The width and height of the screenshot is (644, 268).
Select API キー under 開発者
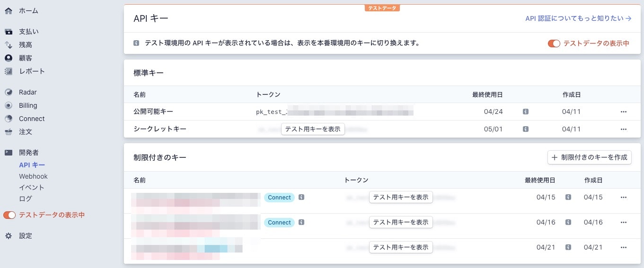pos(32,165)
